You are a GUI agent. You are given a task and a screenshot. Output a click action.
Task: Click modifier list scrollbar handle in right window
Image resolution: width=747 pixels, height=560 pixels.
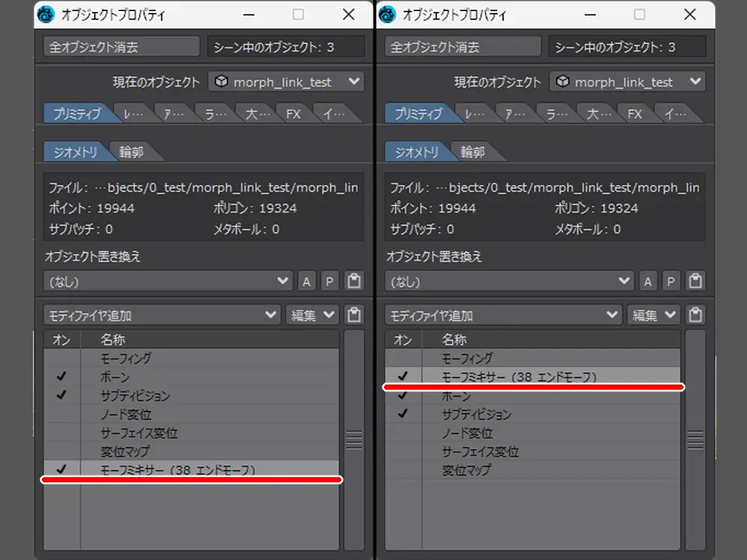[695, 440]
